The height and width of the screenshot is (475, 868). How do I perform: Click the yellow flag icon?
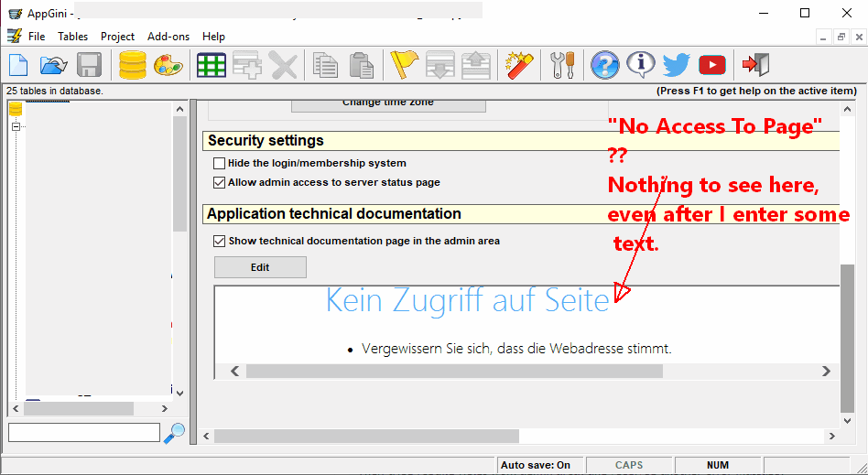[404, 65]
